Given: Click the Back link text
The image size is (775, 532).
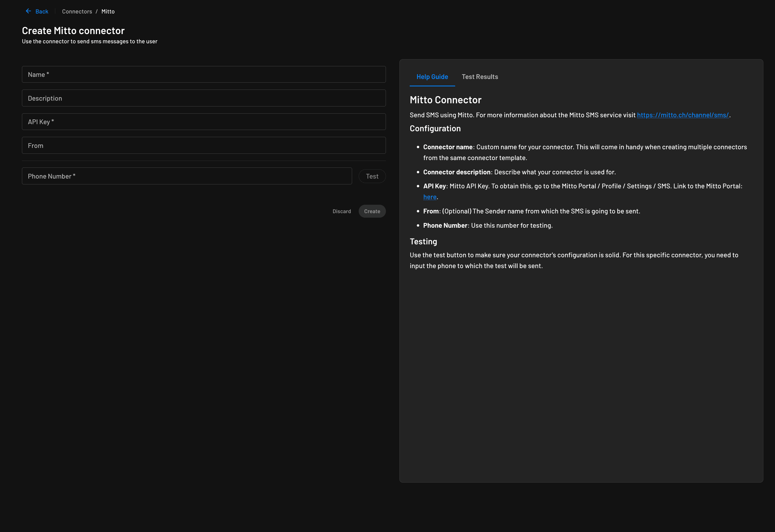Looking at the screenshot, I should [42, 11].
